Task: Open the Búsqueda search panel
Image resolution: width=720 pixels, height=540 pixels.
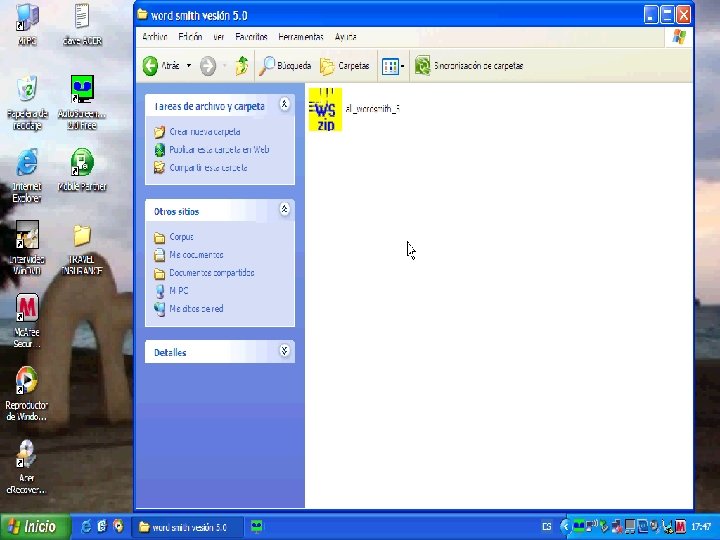Action: click(285, 66)
